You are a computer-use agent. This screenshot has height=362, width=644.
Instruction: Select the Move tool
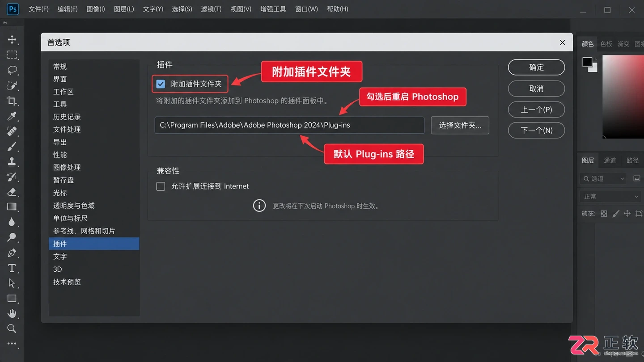tap(12, 39)
